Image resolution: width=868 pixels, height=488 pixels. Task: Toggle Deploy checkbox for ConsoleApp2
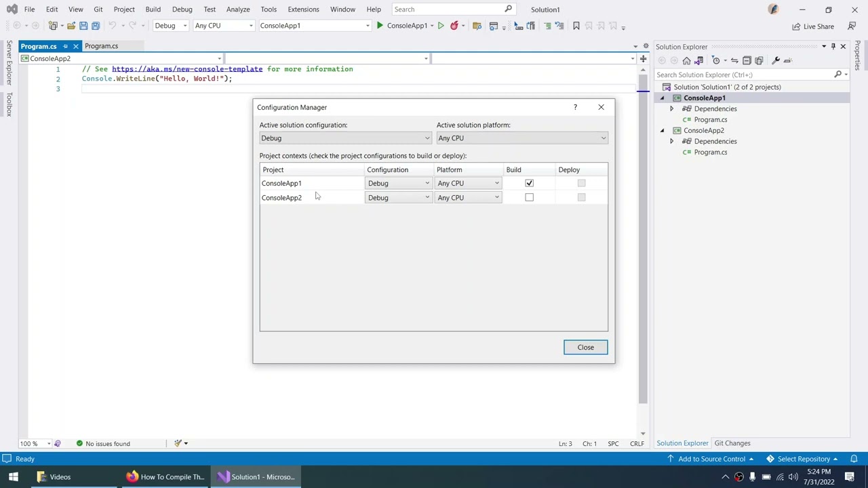pyautogui.click(x=581, y=197)
